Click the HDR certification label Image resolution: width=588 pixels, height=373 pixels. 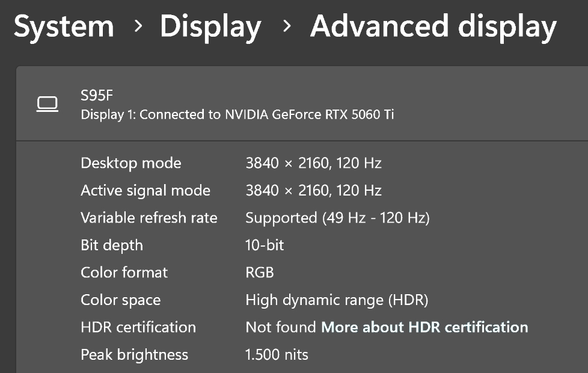(138, 327)
